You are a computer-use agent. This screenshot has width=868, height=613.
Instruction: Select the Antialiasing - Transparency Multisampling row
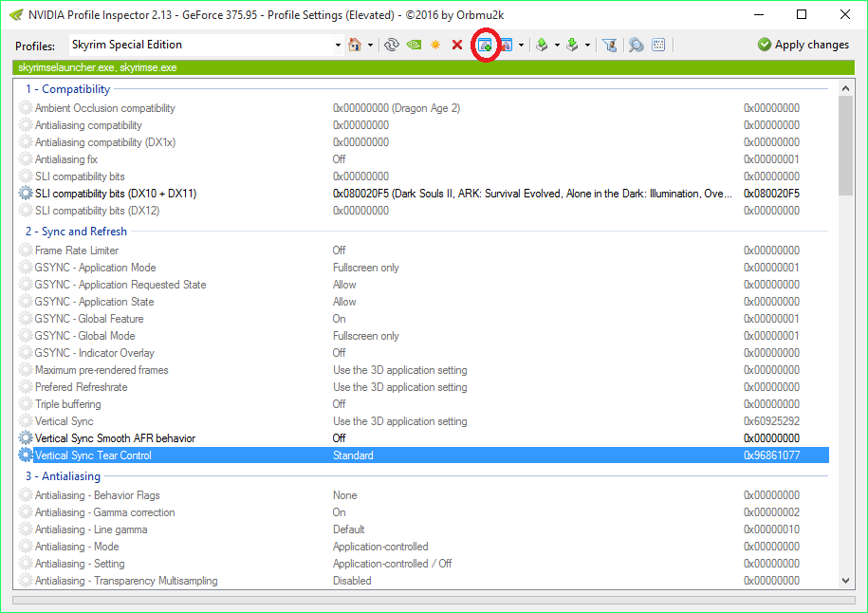pos(423,581)
